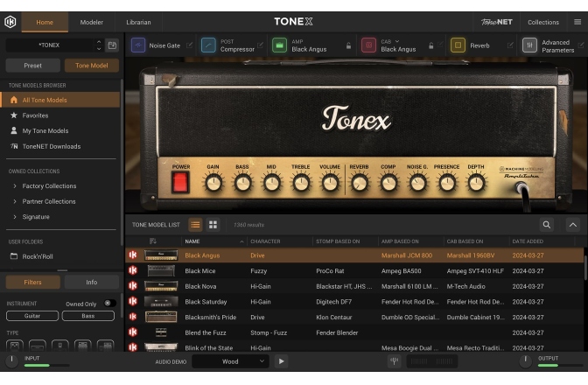Expand Signature collections

pyautogui.click(x=15, y=217)
